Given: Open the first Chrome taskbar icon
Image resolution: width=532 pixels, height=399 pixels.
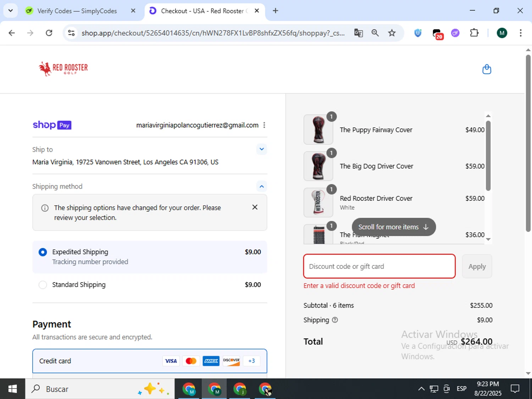Looking at the screenshot, I should (189, 389).
